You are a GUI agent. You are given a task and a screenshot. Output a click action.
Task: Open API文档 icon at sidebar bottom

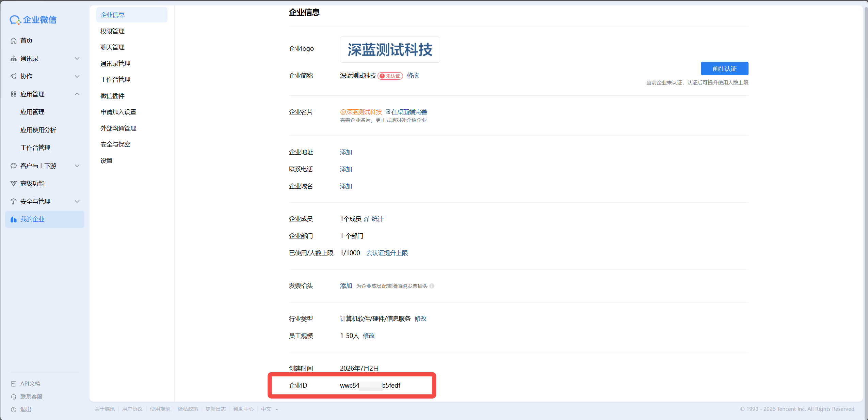(x=14, y=384)
